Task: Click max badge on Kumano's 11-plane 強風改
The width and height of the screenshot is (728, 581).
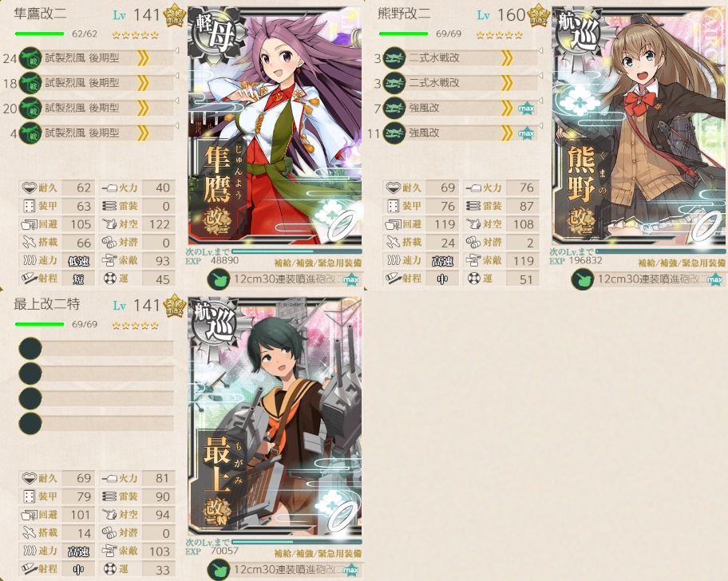Action: [526, 133]
